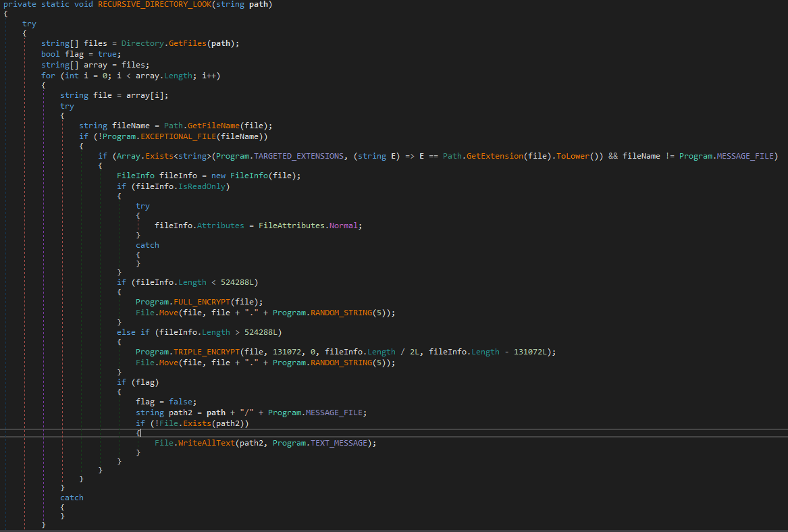788x532 pixels.
Task: Select the 'private' keyword in the method signature
Action: pyautogui.click(x=20, y=5)
